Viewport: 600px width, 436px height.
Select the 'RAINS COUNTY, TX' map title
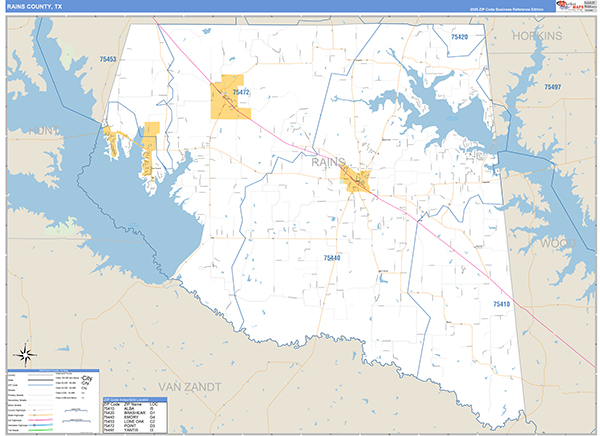(34, 7)
